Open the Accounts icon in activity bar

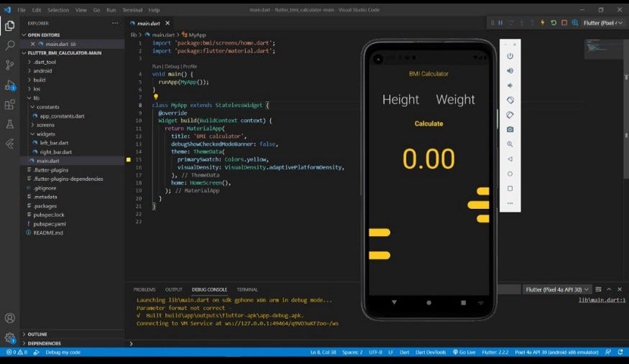[9, 318]
